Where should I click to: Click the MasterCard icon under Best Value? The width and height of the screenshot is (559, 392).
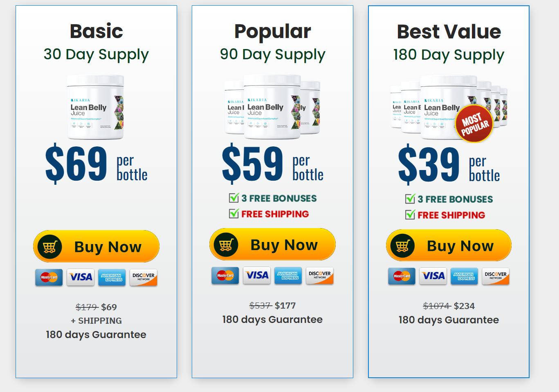[402, 276]
